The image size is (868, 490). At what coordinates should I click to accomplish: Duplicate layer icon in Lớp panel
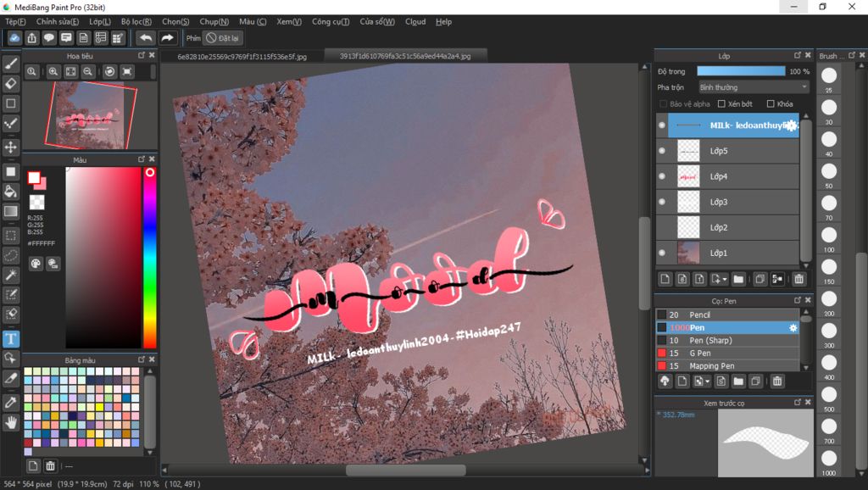(759, 279)
